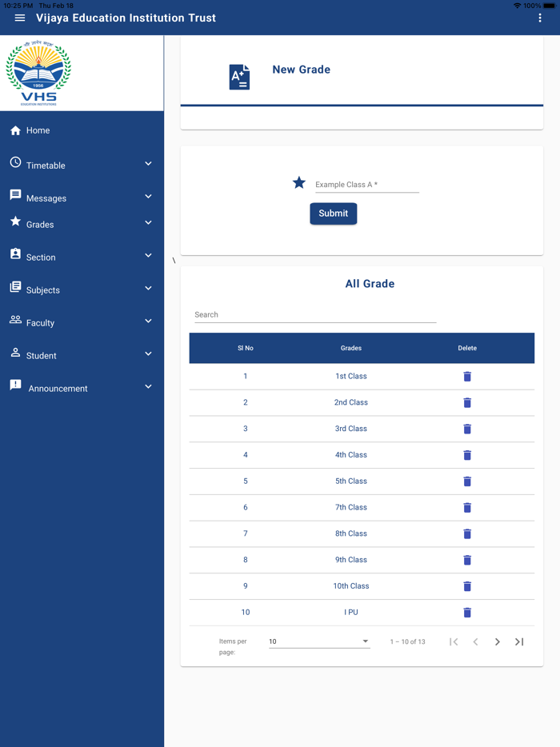Screen dimensions: 560x747
Task: Click the VHS school logo
Action: (38, 73)
